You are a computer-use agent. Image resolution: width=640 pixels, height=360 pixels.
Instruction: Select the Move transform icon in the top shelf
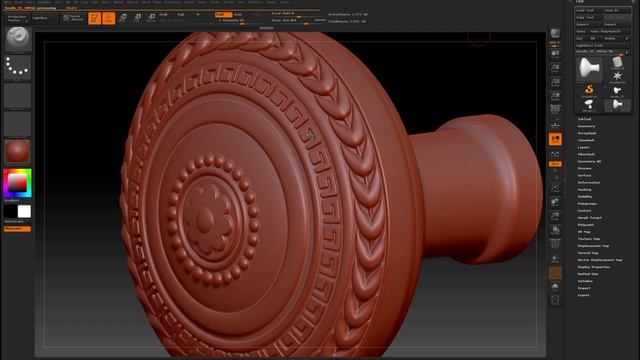(x=123, y=18)
